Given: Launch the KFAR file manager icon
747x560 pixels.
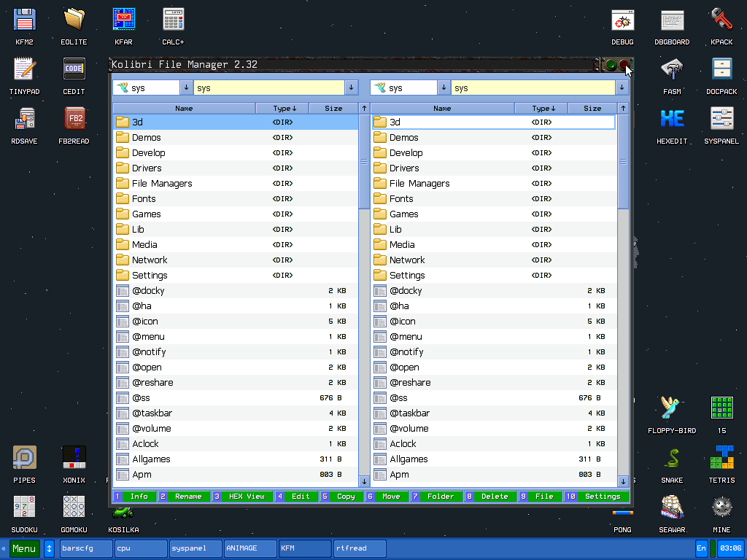Looking at the screenshot, I should [123, 20].
